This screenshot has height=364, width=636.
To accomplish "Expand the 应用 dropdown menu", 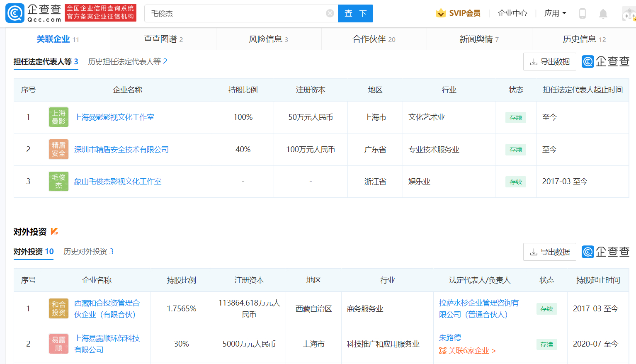I will 555,13.
